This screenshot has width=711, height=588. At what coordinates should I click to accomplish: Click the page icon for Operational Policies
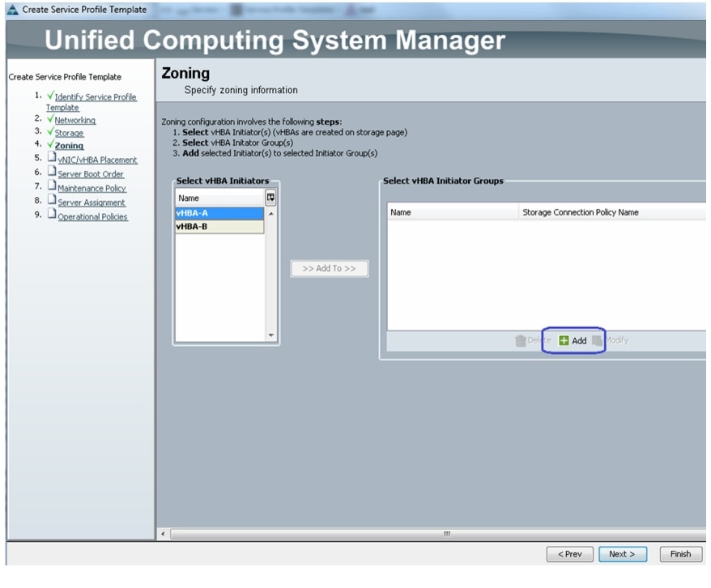coord(52,214)
